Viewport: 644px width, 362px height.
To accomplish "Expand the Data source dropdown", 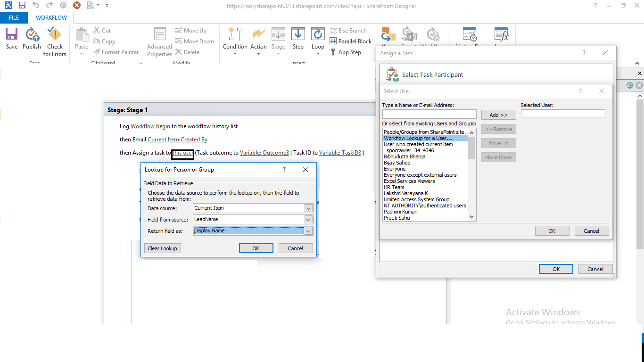I will [308, 208].
